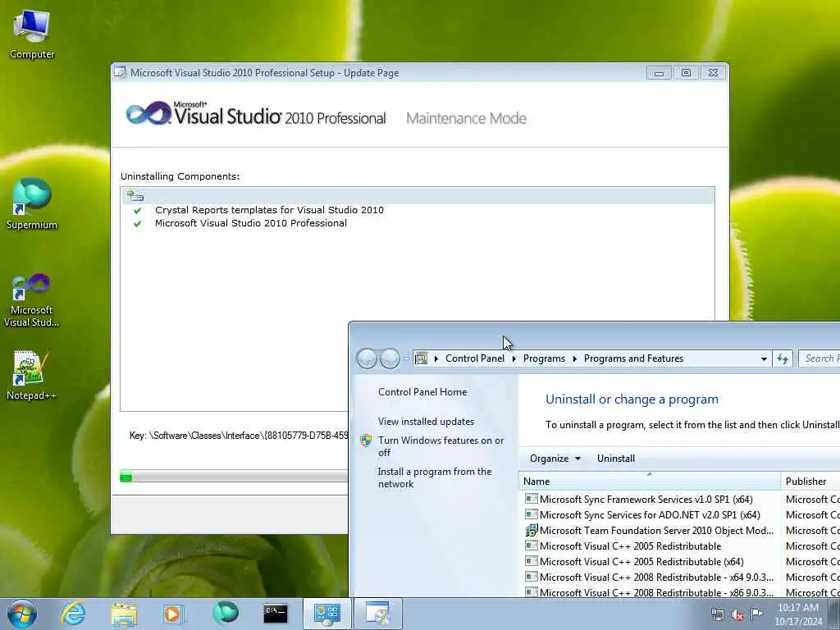Click the Control Panel breadcrumb
840x630 pixels.
tap(475, 358)
